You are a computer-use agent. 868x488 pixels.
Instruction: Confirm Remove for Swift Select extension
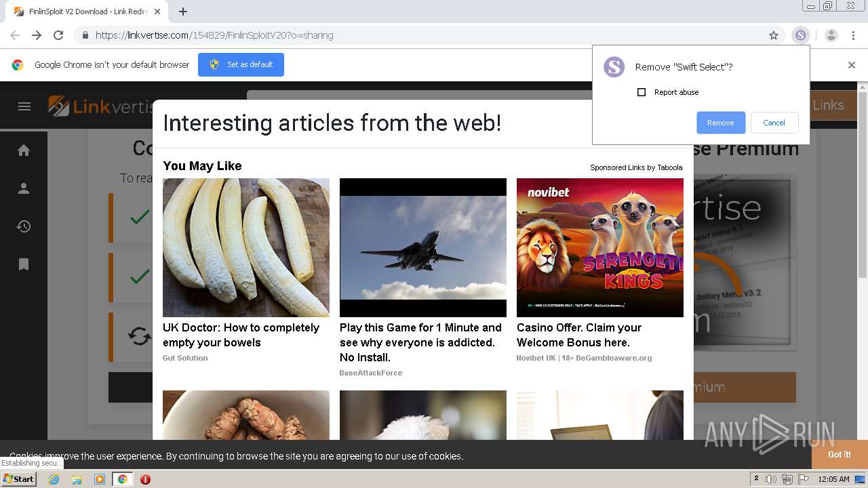tap(721, 123)
